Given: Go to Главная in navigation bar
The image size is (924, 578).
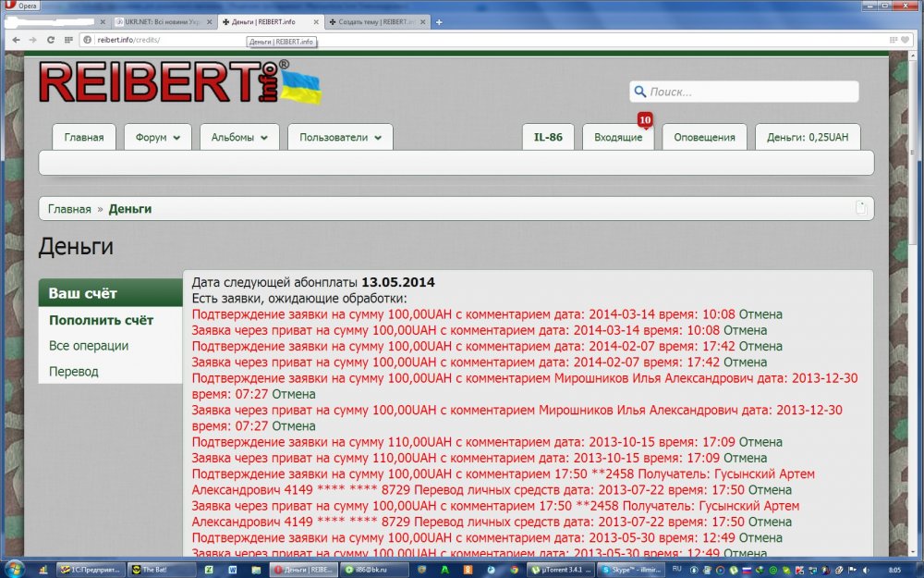Looking at the screenshot, I should pos(84,137).
